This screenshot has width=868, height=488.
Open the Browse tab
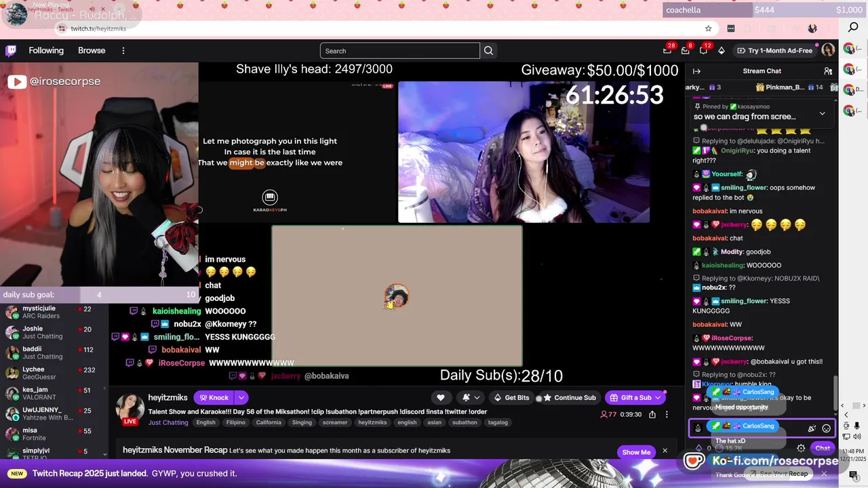click(92, 51)
